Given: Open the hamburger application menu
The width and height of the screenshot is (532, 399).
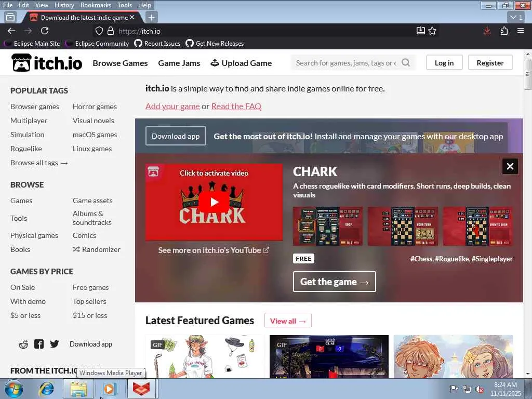Looking at the screenshot, I should (521, 31).
